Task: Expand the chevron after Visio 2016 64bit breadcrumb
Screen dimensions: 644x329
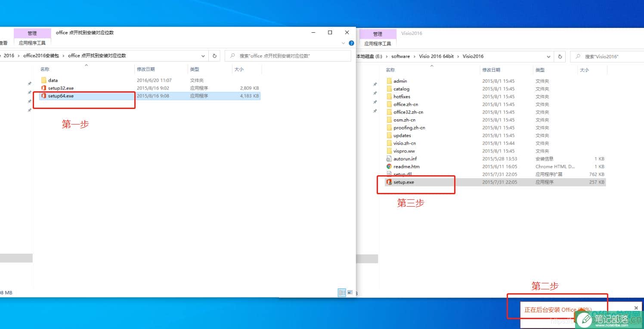Action: 458,56
